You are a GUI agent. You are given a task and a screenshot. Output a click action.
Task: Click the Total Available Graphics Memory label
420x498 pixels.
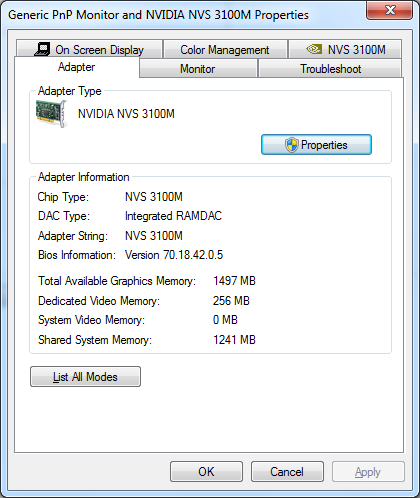tap(117, 281)
